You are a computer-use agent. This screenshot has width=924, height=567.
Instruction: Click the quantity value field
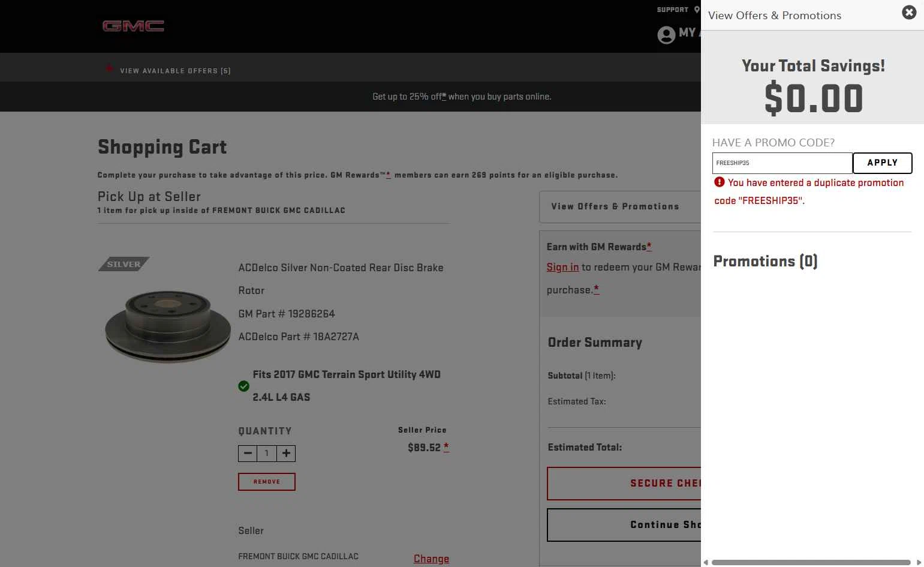(x=267, y=453)
